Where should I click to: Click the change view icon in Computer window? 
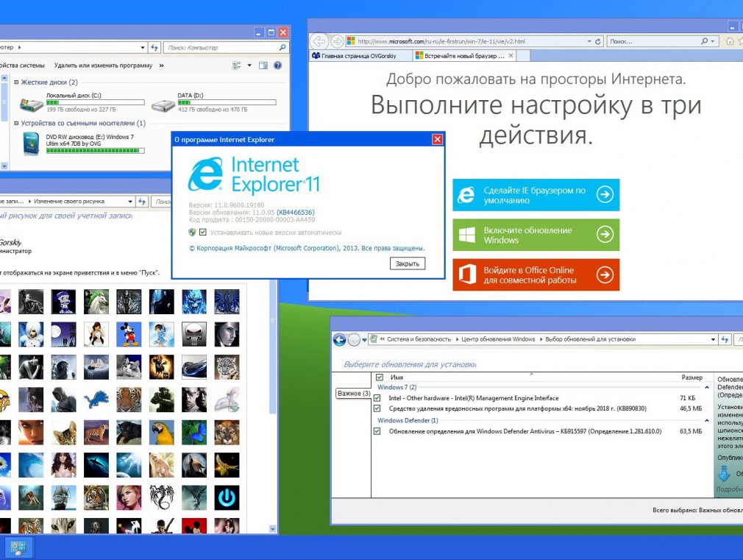tap(236, 65)
